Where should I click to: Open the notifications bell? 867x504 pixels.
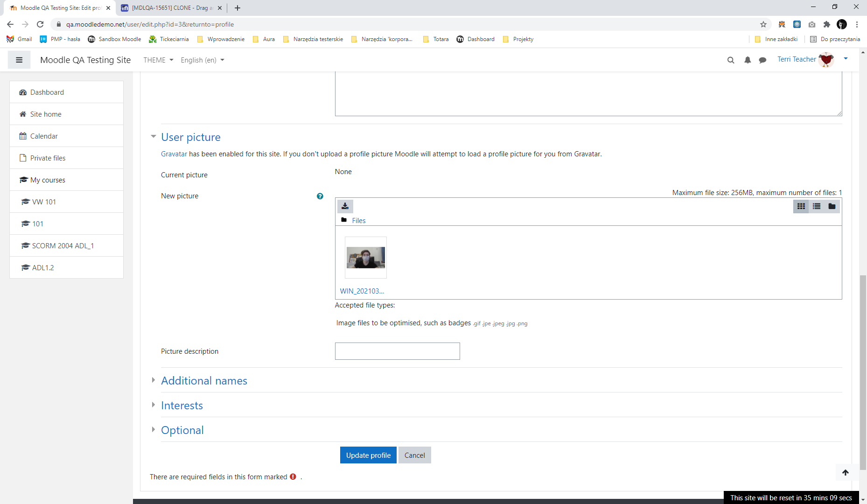point(748,60)
